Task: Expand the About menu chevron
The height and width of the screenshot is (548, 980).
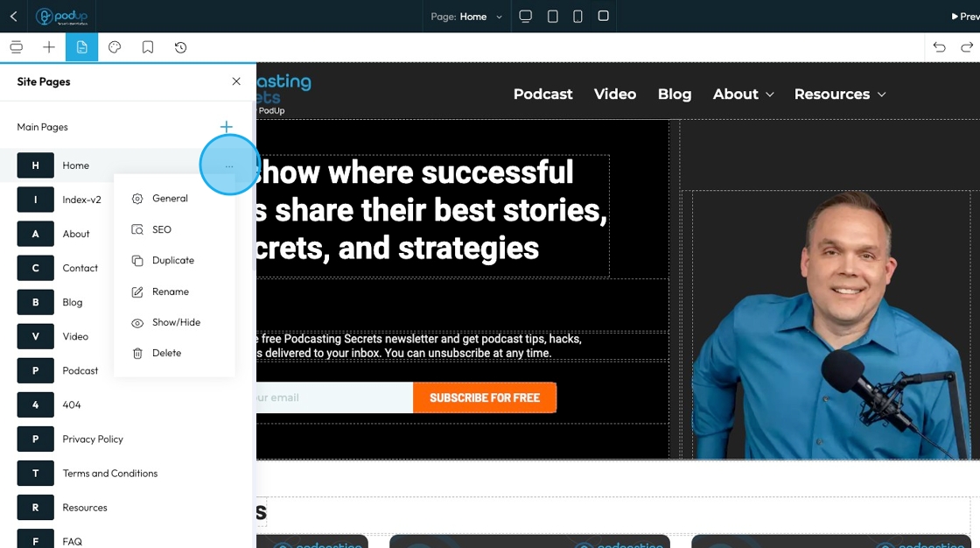Action: pos(770,95)
